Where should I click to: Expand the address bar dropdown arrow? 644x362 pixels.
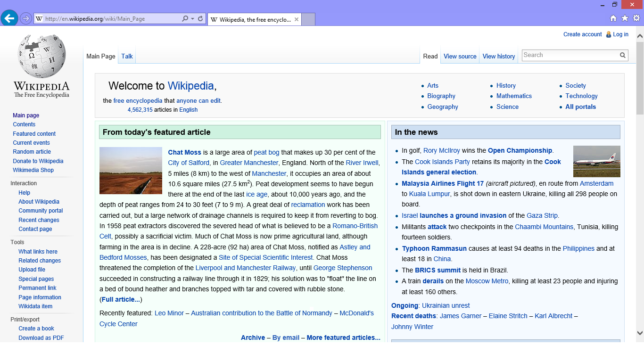click(x=193, y=19)
